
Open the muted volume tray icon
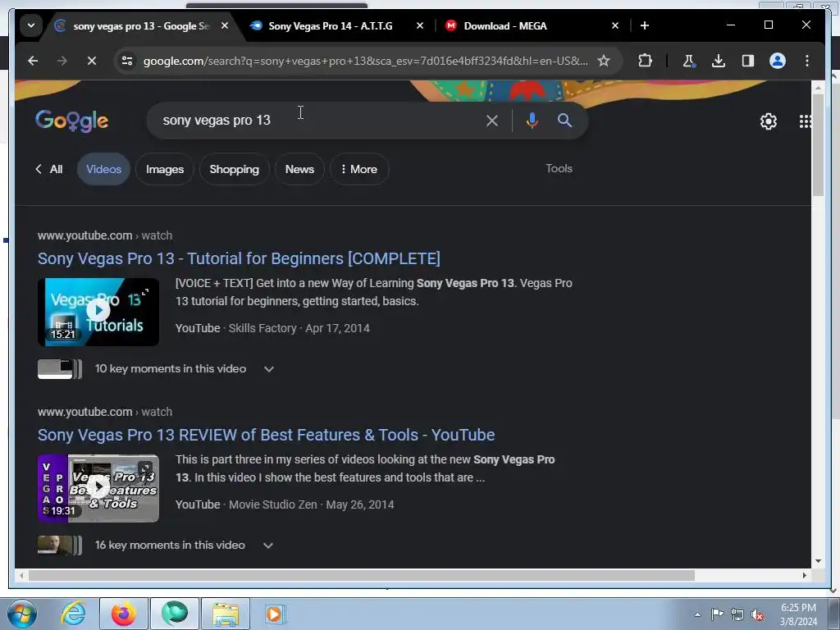click(x=757, y=614)
